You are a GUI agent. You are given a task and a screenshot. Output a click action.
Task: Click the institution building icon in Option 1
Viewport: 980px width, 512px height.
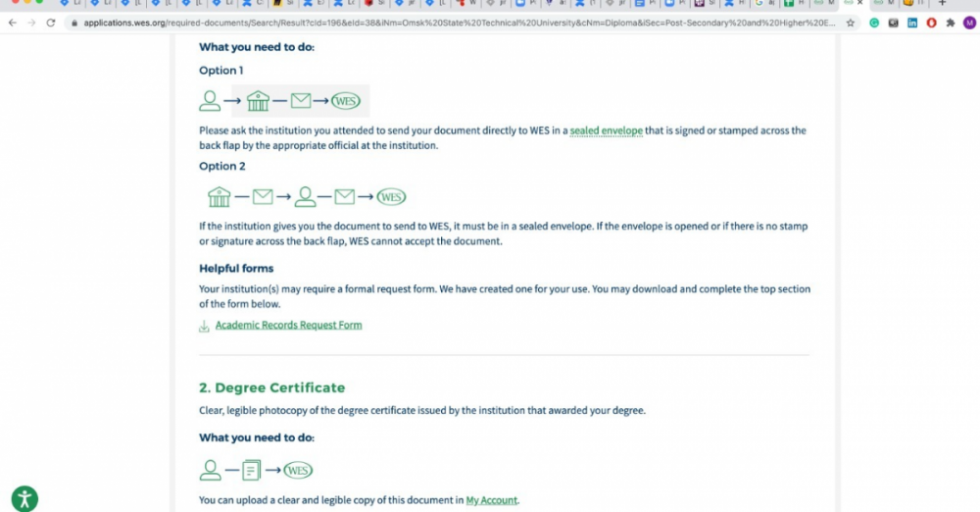tap(258, 100)
